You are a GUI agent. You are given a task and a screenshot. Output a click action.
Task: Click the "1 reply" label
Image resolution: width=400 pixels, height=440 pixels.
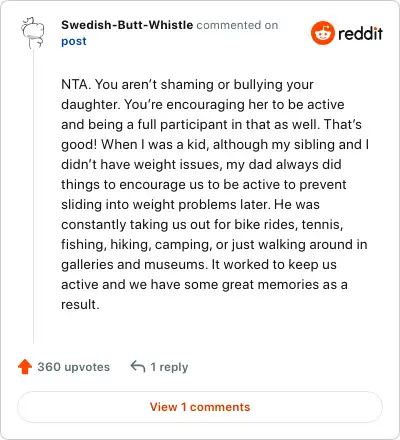click(x=169, y=367)
